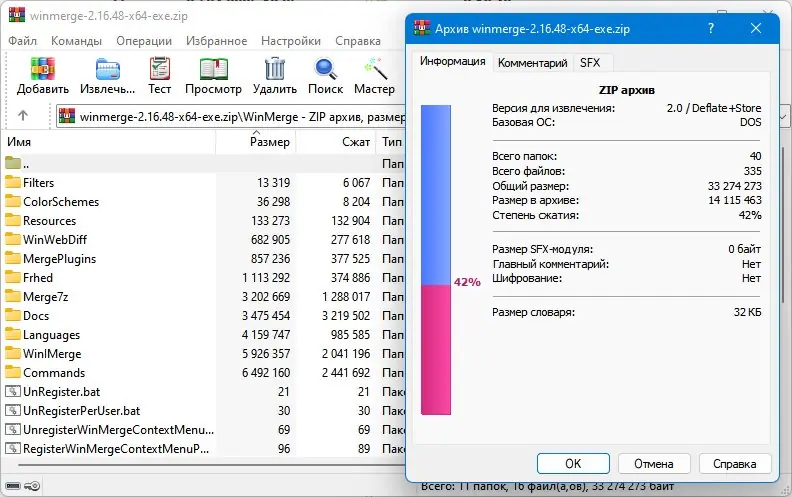The image size is (792, 497).
Task: Open Просмотр (View) book icon
Action: tap(214, 69)
